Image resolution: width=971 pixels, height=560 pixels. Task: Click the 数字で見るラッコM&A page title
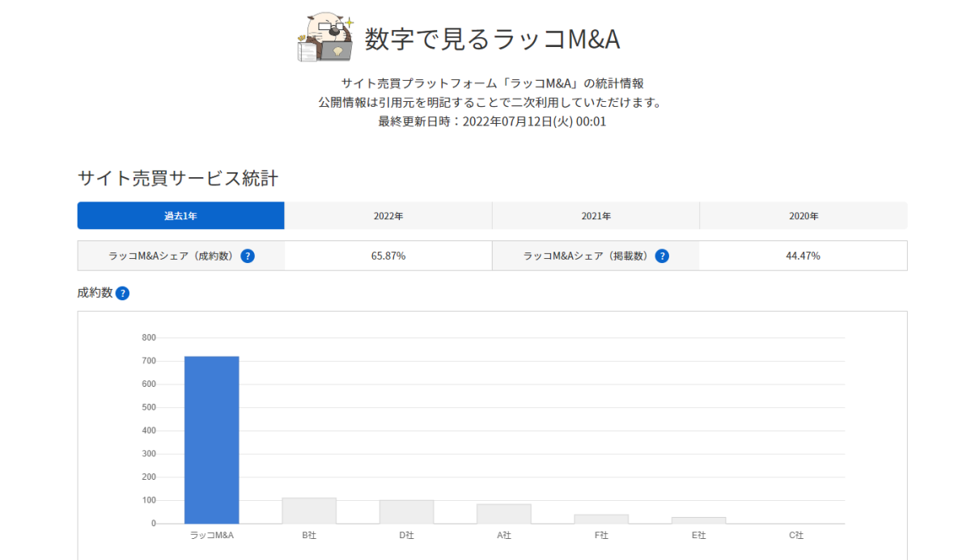coord(494,39)
